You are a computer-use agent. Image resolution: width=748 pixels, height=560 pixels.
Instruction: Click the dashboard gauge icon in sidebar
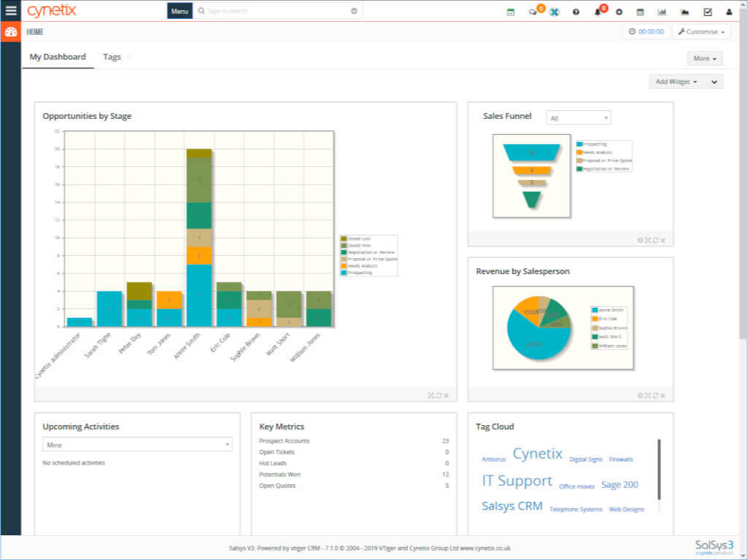(10, 32)
